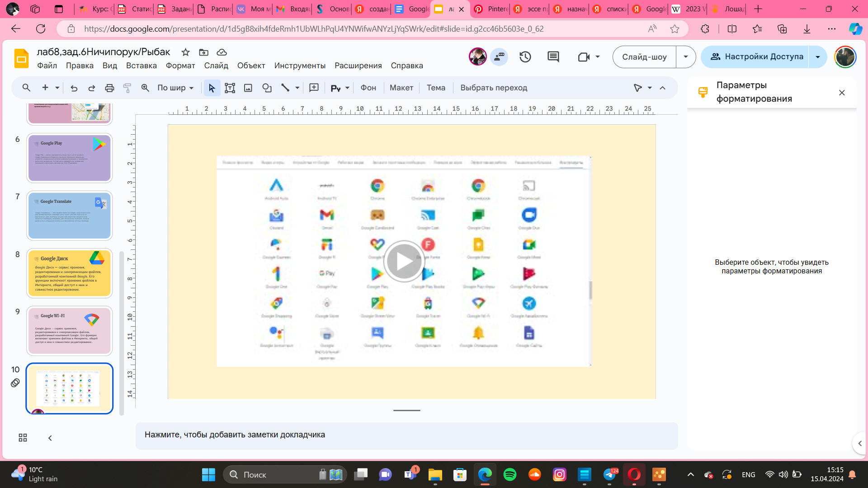Collapse the filmstrip panel with arrow
The width and height of the screenshot is (868, 488).
50,438
